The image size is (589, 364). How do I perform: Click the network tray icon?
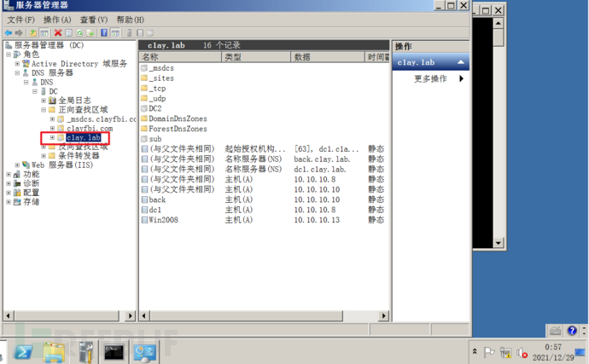pyautogui.click(x=505, y=353)
